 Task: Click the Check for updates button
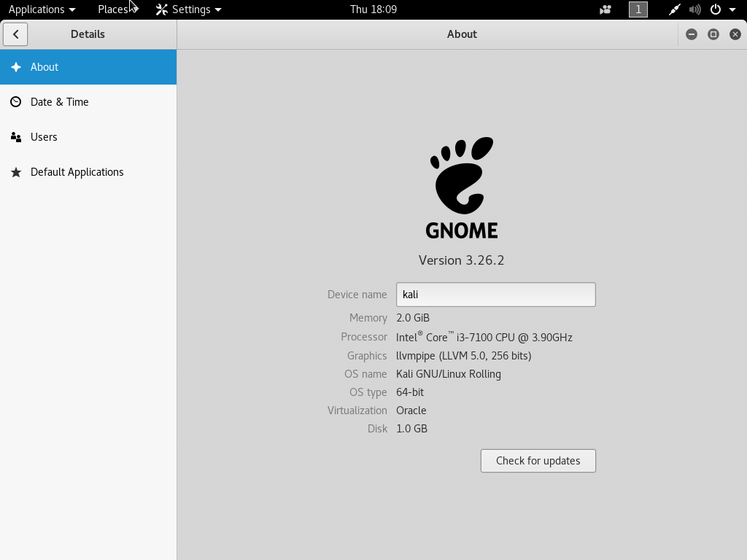[x=538, y=461]
